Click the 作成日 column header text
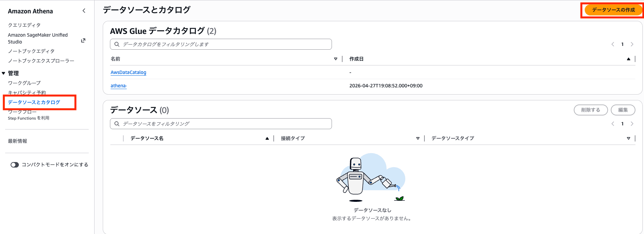644x234 pixels. click(356, 59)
